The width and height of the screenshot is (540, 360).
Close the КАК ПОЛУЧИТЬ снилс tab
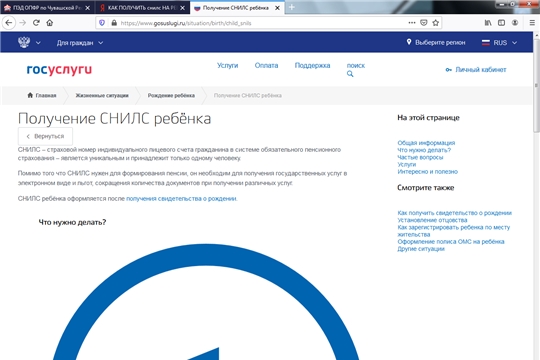click(183, 8)
